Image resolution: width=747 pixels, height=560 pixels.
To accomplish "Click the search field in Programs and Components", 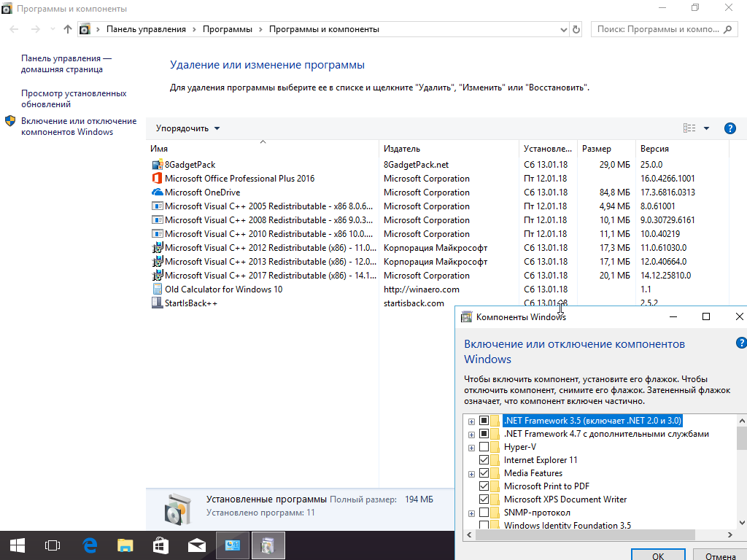I will pos(657,29).
